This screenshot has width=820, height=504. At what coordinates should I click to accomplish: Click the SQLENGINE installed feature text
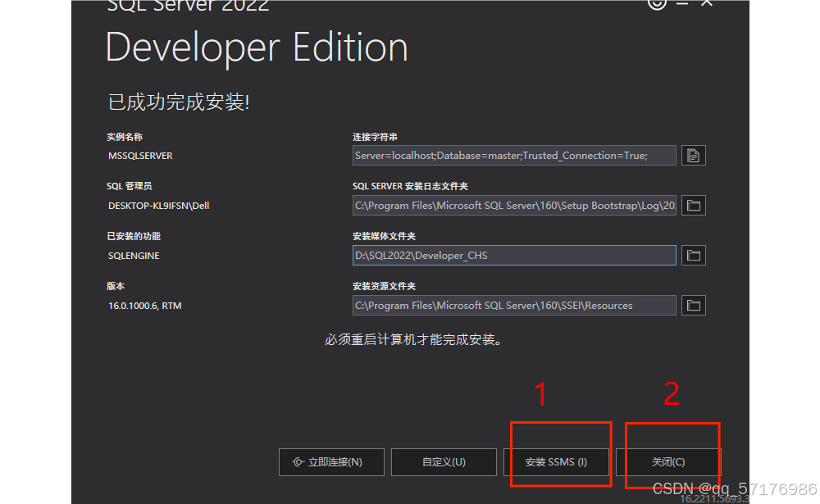click(134, 256)
